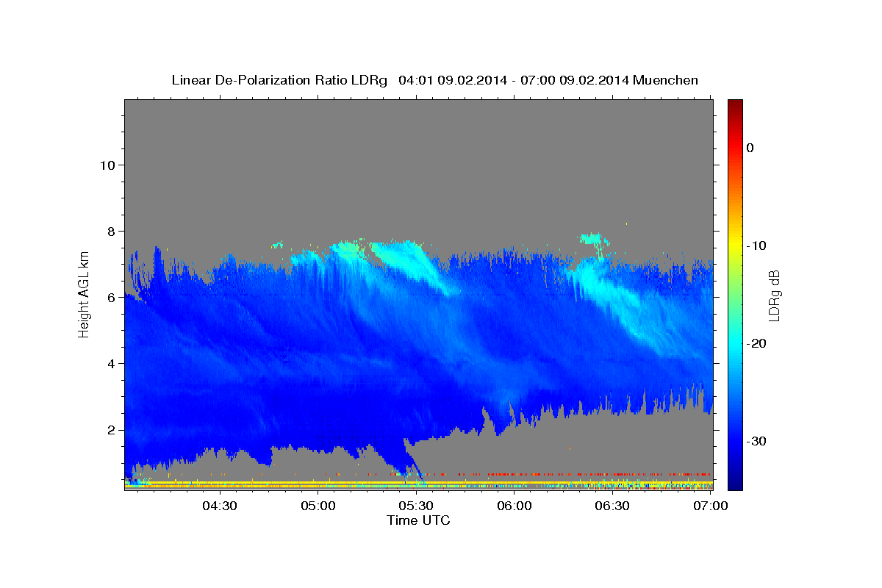Click the colorbar value label 0

click(750, 148)
